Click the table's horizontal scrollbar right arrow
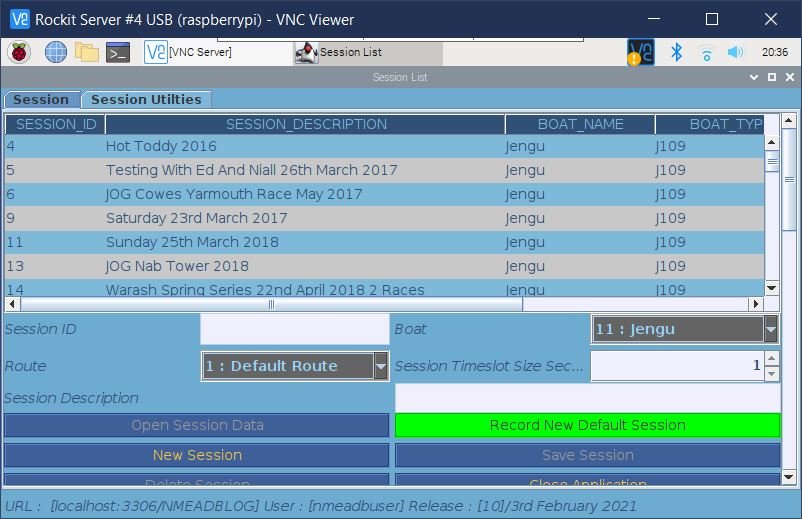The image size is (802, 519). [x=756, y=304]
